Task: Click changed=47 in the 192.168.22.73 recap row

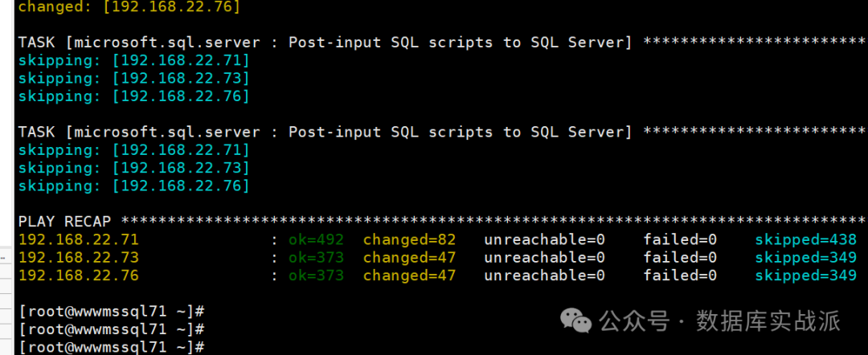Action: click(409, 257)
